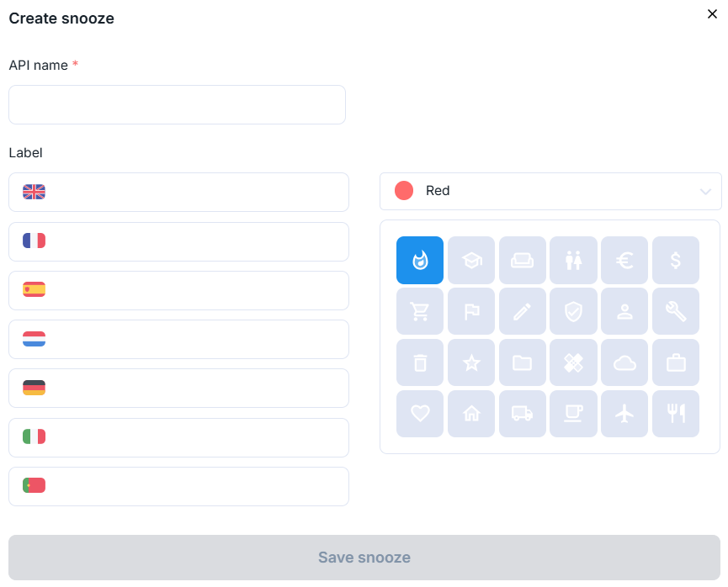This screenshot has width=728, height=587.
Task: Select the shopping cart icon
Action: click(420, 312)
